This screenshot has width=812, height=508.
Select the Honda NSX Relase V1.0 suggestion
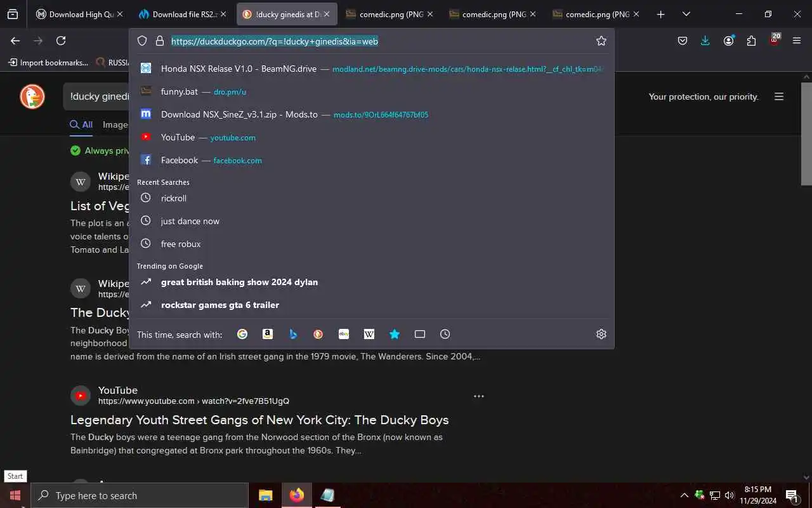tap(371, 69)
